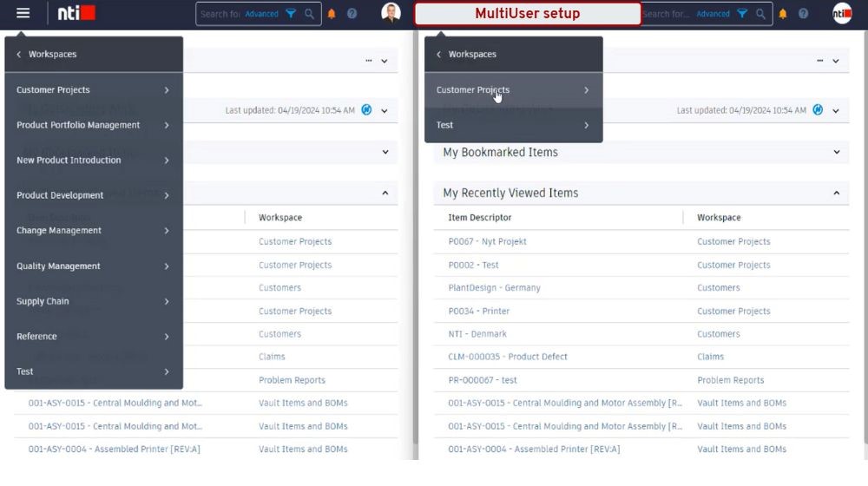Expand chevron next to right Last updated

(x=836, y=111)
